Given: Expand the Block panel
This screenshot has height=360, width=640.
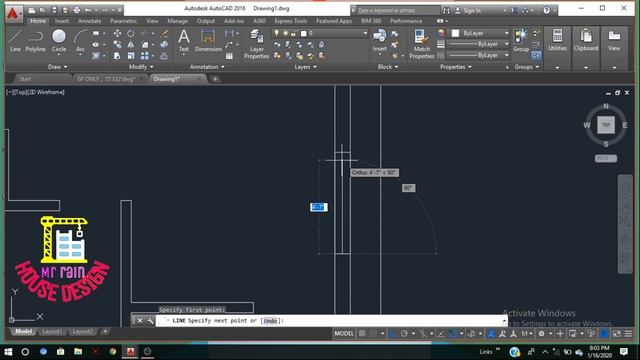Looking at the screenshot, I should [x=388, y=67].
